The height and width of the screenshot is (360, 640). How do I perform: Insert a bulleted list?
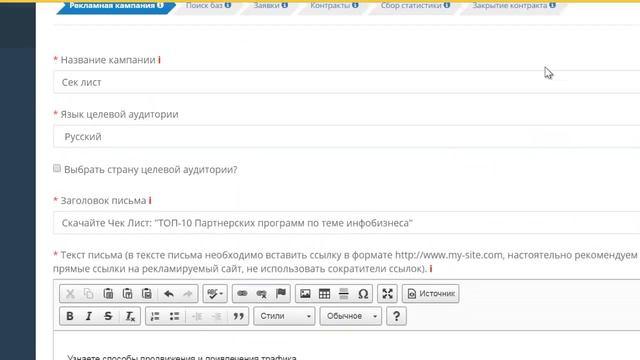click(174, 316)
